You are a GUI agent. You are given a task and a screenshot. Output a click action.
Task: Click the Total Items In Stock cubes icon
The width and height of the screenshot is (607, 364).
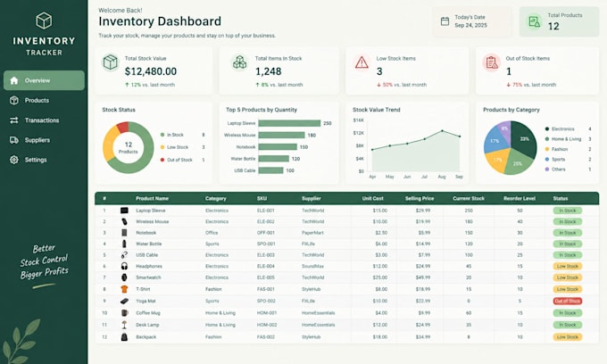tap(239, 62)
